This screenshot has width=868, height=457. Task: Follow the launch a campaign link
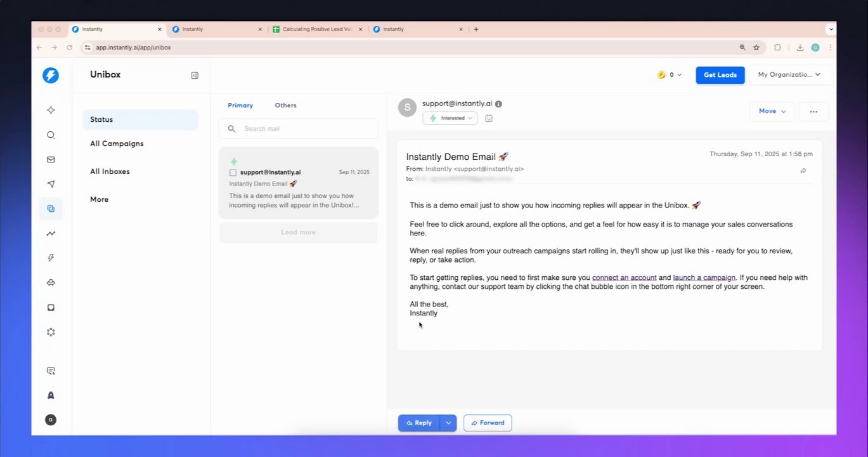[x=704, y=277]
